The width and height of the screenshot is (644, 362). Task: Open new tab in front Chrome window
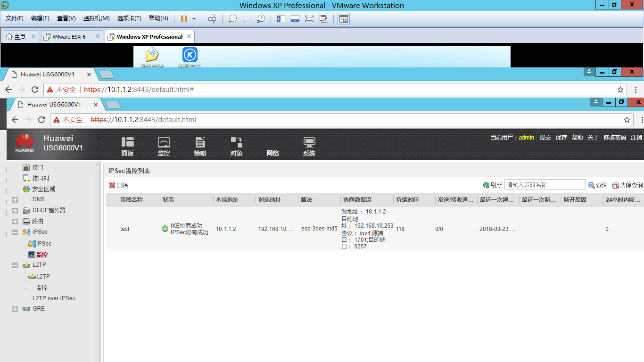[113, 104]
